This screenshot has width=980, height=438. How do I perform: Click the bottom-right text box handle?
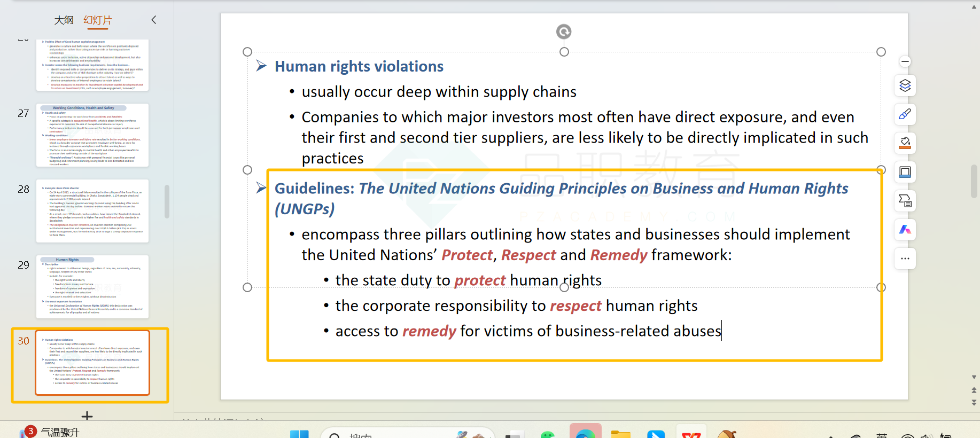(x=881, y=287)
